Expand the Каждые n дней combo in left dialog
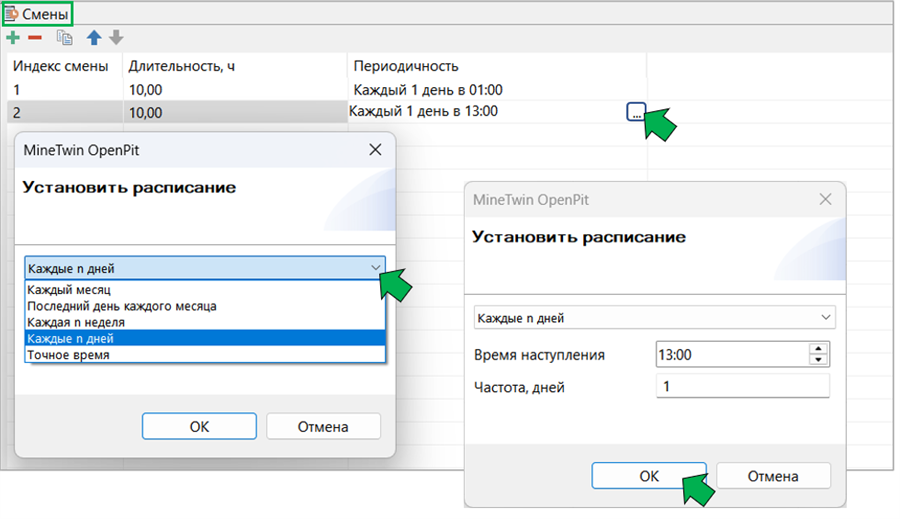Screen dimensions: 900x519 coord(375,268)
